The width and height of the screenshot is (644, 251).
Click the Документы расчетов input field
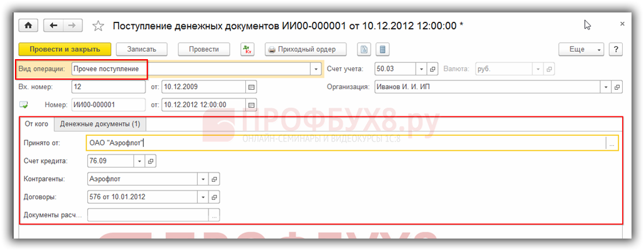coord(149,215)
